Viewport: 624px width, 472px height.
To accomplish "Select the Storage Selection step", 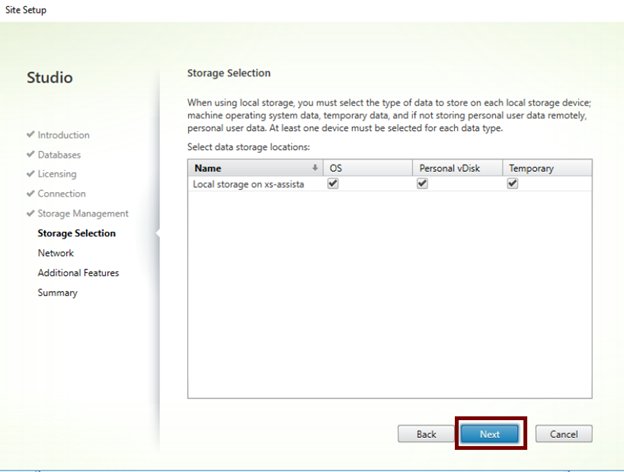I will tap(76, 233).
